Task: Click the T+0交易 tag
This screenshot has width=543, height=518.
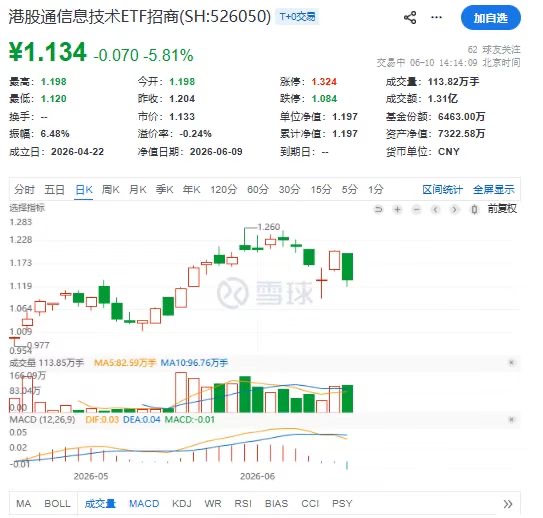Action: click(x=297, y=17)
